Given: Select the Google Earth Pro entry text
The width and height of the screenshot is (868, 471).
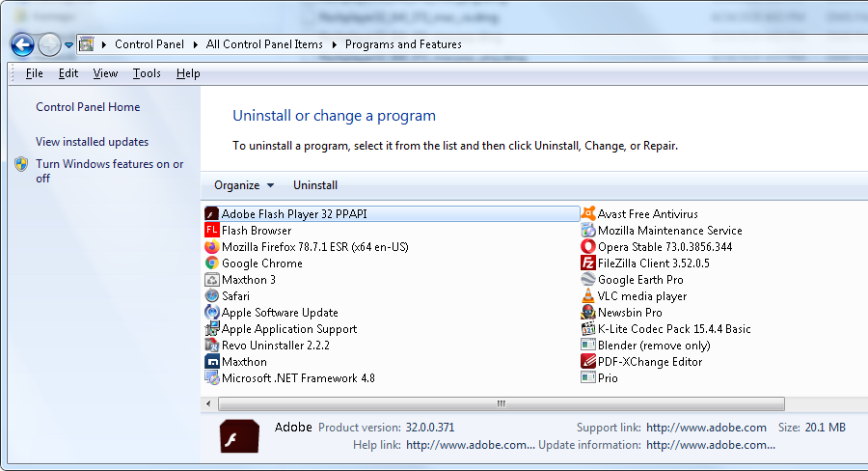Looking at the screenshot, I should [x=640, y=279].
